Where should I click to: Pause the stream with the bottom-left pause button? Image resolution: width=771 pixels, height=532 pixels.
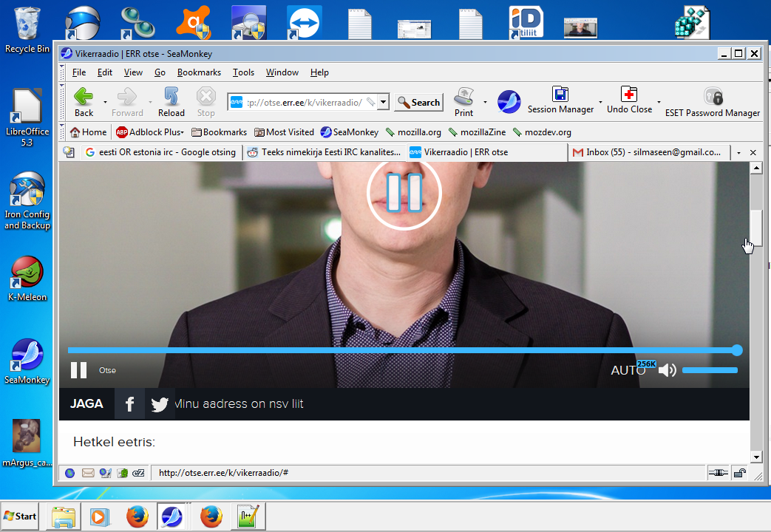pos(78,370)
